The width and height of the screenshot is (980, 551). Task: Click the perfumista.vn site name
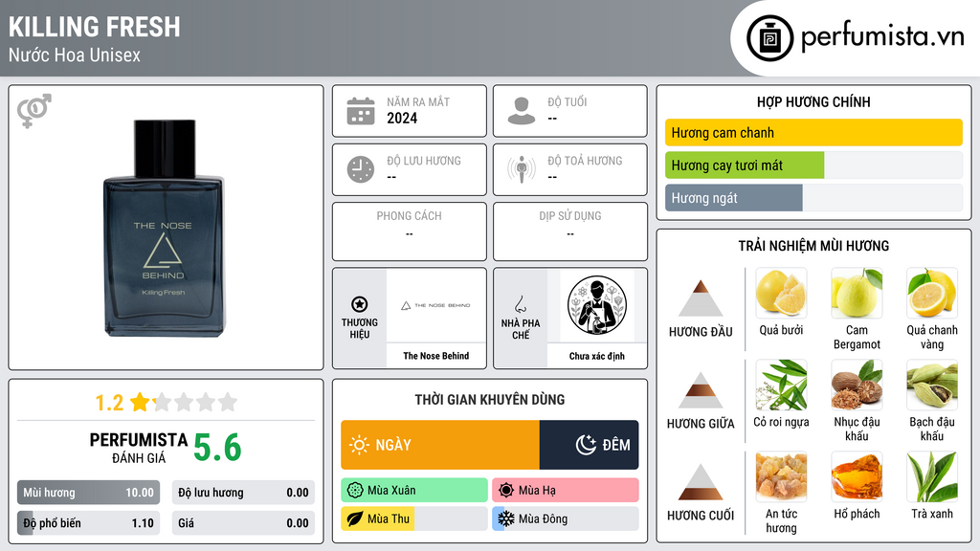coord(882,37)
